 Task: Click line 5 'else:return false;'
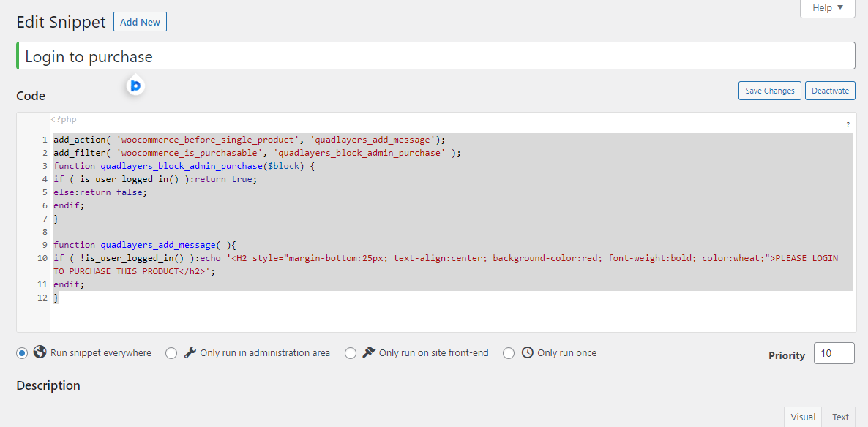pyautogui.click(x=100, y=192)
